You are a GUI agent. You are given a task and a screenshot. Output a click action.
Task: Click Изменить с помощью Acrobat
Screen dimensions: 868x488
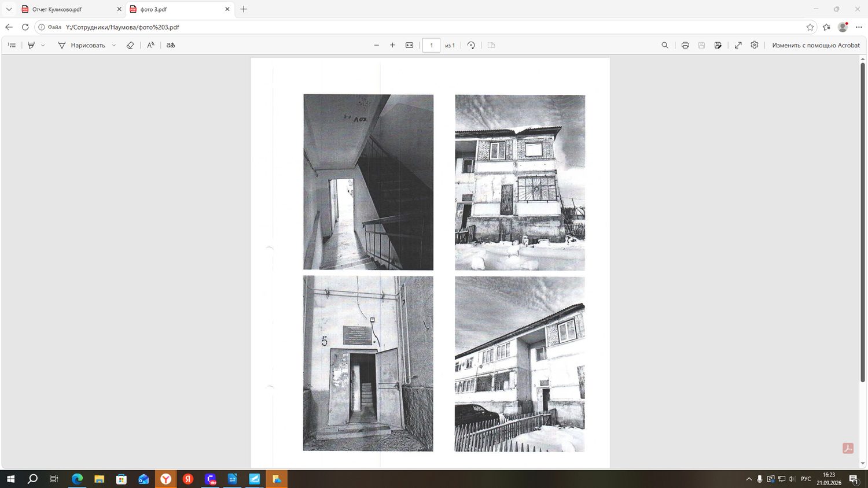[816, 45]
